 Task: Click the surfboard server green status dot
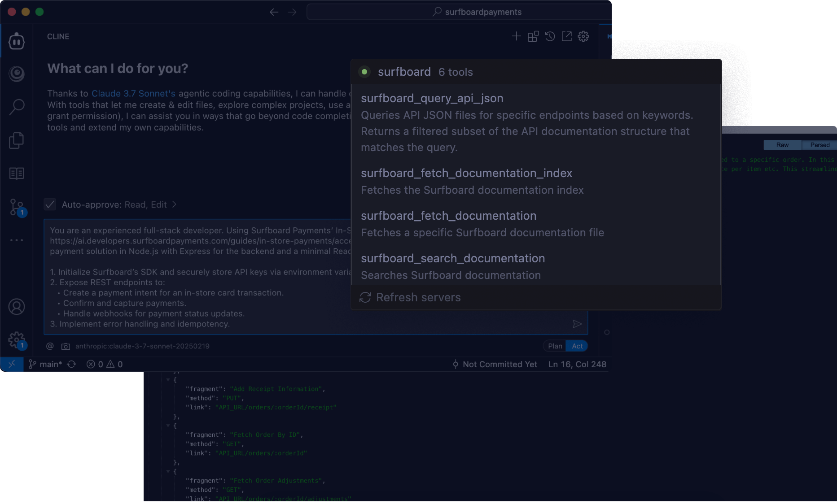364,72
